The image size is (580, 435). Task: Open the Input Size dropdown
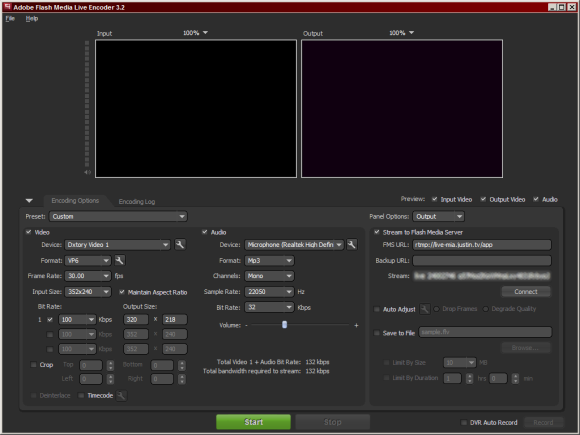tap(88, 292)
